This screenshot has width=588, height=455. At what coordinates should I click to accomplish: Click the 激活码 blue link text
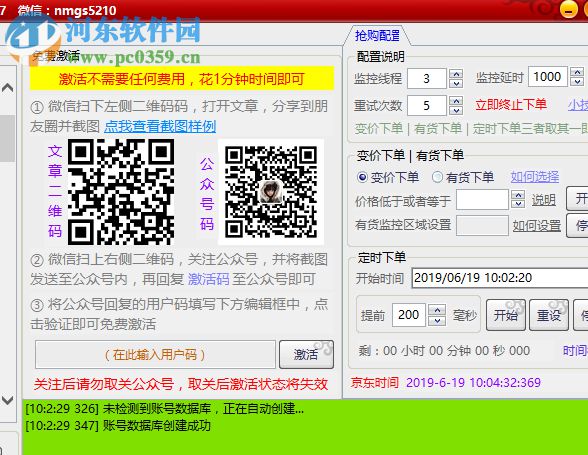coord(208,279)
